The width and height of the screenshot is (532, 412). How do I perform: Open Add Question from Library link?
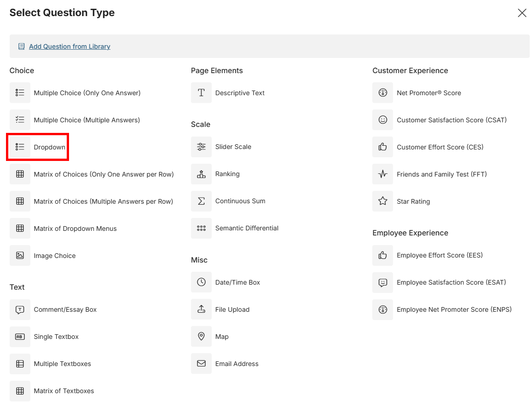(x=69, y=46)
